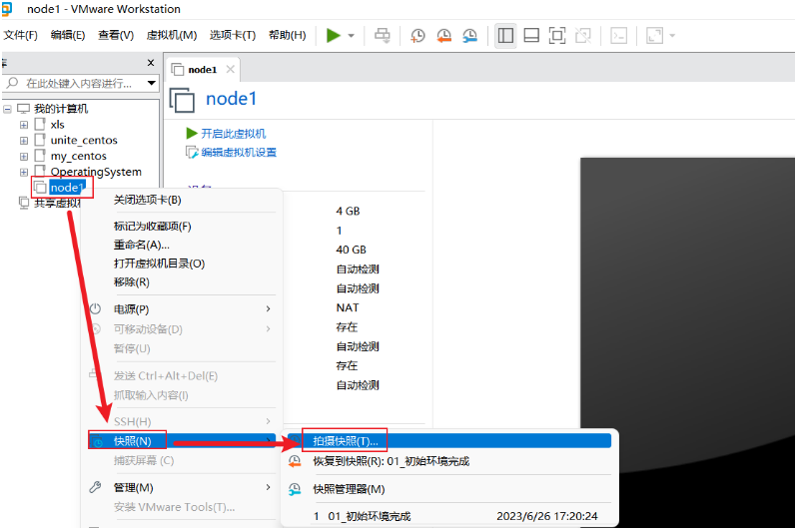Choose 恢复到快照(R): 01_初始环境完成
The width and height of the screenshot is (802, 532).
coord(392,461)
